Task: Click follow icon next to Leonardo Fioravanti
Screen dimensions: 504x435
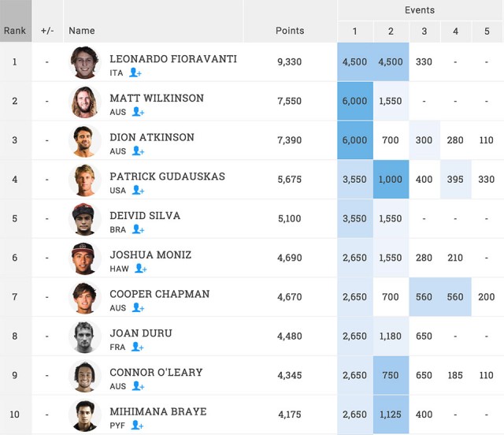Action: click(135, 72)
